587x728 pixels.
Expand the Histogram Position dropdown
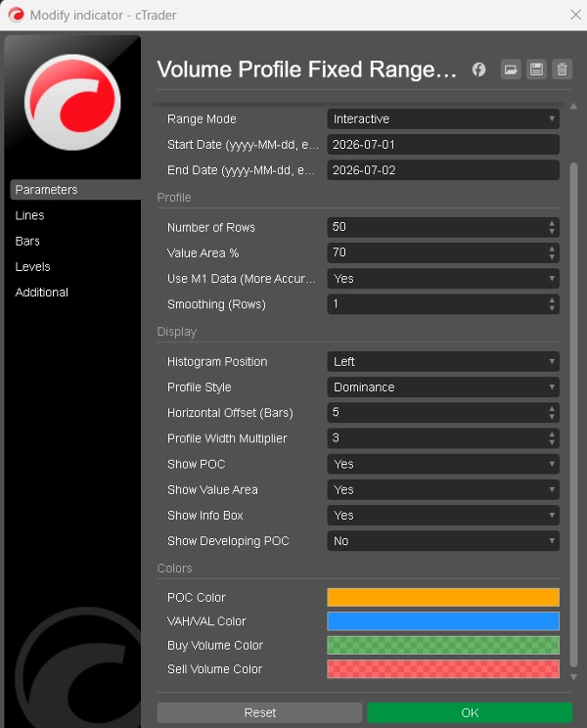(x=443, y=361)
